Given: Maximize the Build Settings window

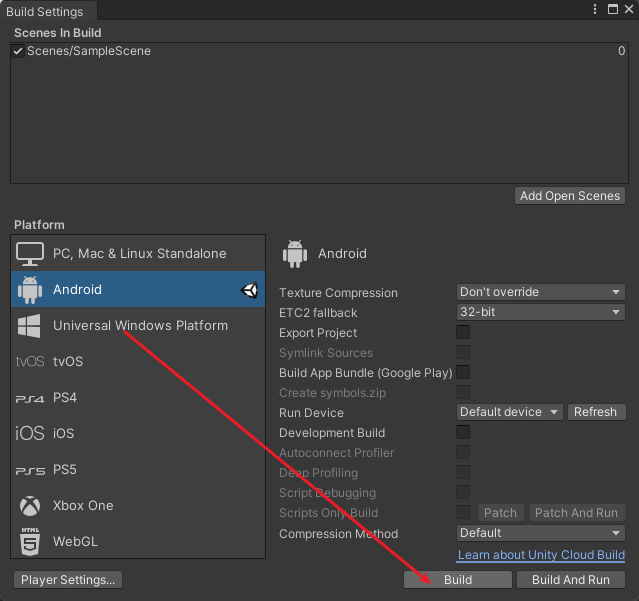Looking at the screenshot, I should click(613, 9).
